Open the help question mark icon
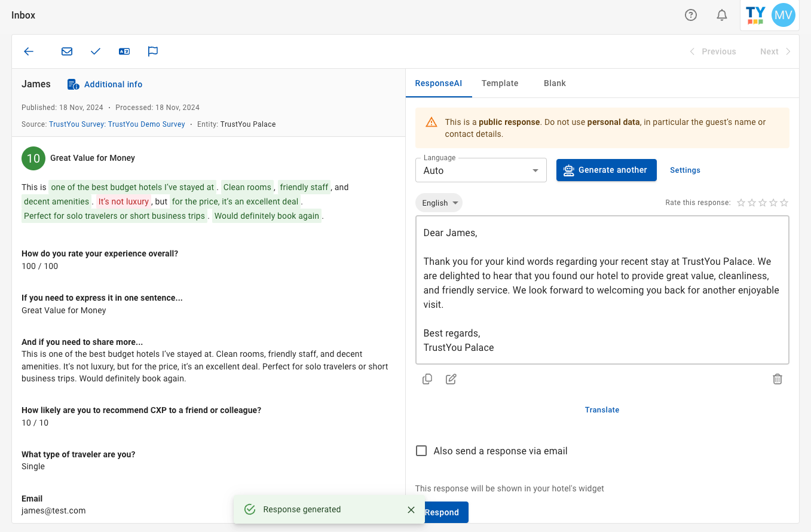The width and height of the screenshot is (811, 532). click(x=691, y=16)
